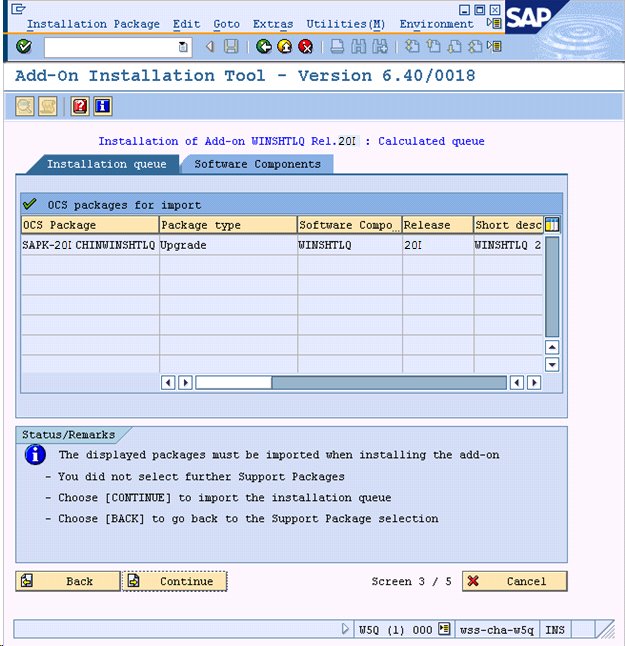Click the vertical scrollbar track of table

click(x=552, y=287)
